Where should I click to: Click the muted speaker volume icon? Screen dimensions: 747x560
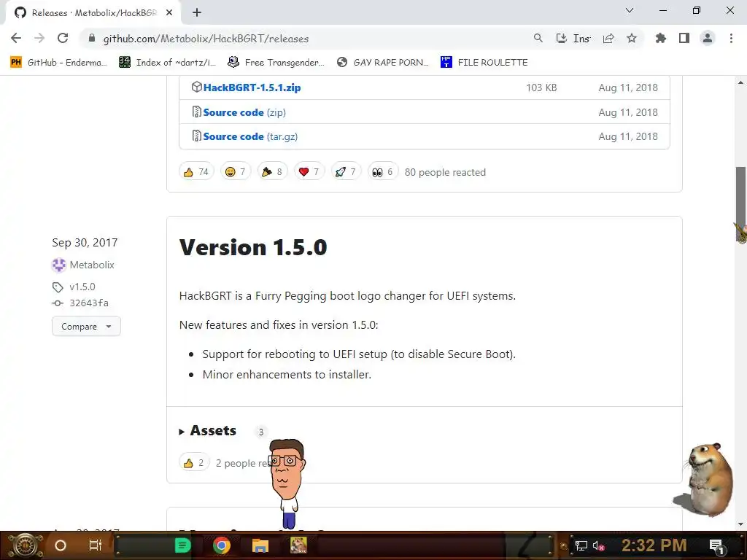[599, 545]
